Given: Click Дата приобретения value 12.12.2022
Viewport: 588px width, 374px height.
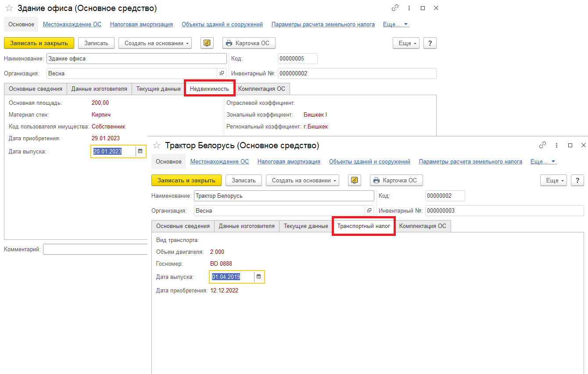Looking at the screenshot, I should pyautogui.click(x=224, y=290).
